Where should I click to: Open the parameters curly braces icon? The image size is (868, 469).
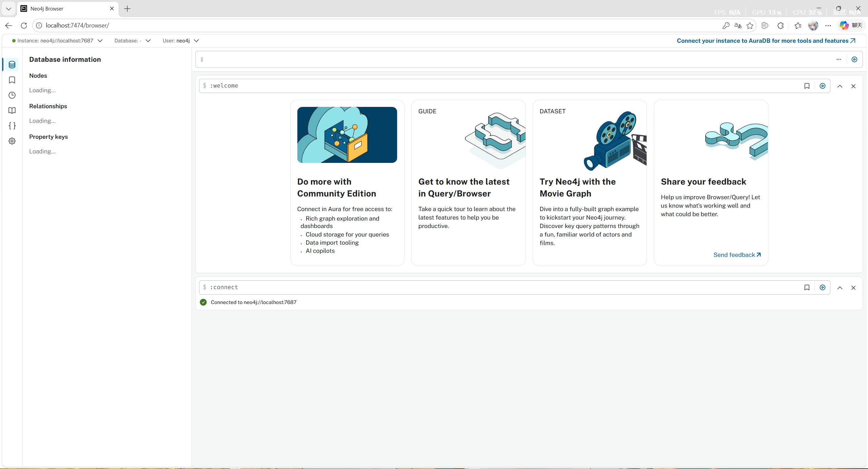(x=12, y=126)
